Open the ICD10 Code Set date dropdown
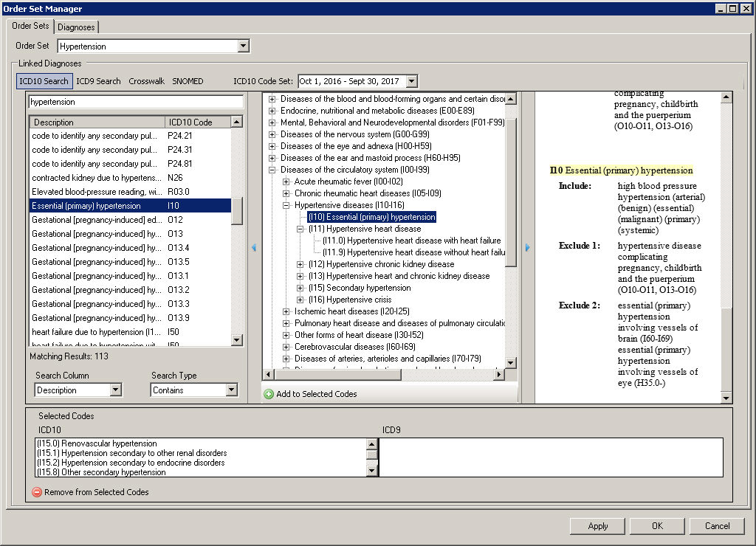 click(411, 81)
